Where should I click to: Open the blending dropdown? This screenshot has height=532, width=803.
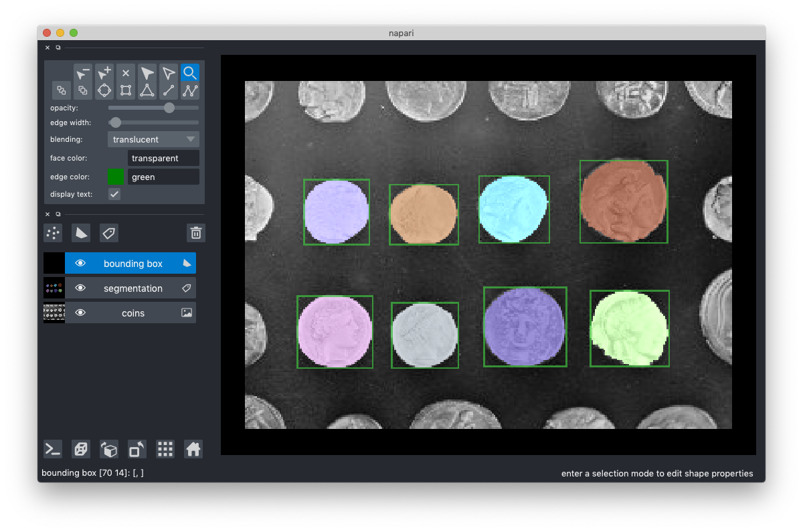[x=153, y=139]
